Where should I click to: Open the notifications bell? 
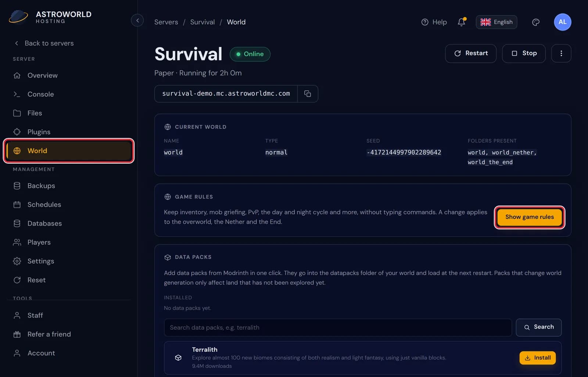point(462,22)
